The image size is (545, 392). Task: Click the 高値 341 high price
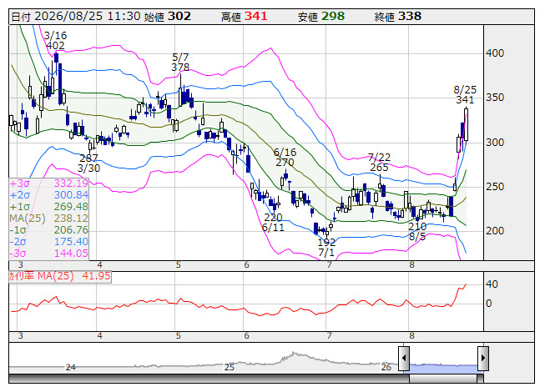point(245,17)
